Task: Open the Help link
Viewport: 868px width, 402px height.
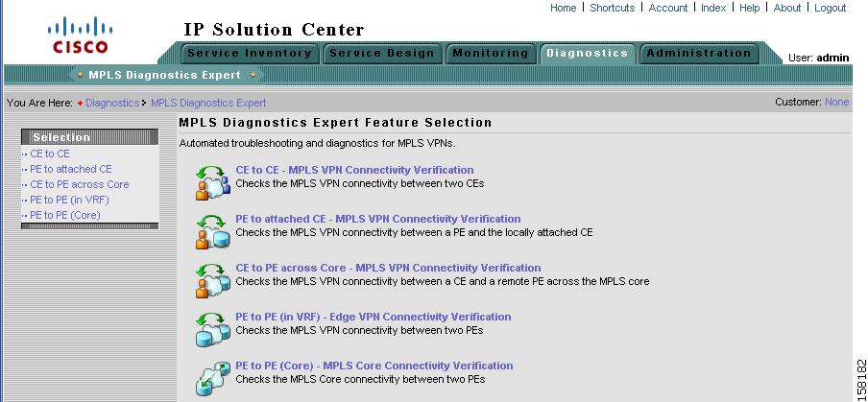Action: point(750,8)
